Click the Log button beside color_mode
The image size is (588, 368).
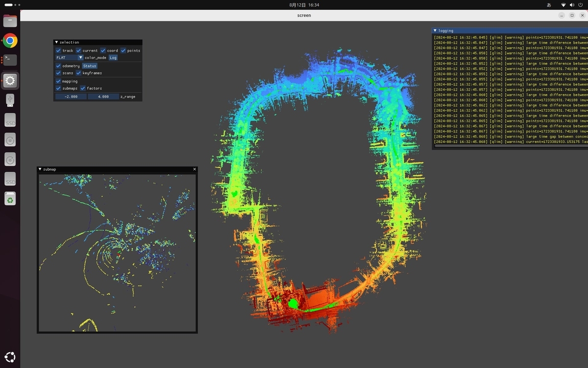[x=113, y=57]
